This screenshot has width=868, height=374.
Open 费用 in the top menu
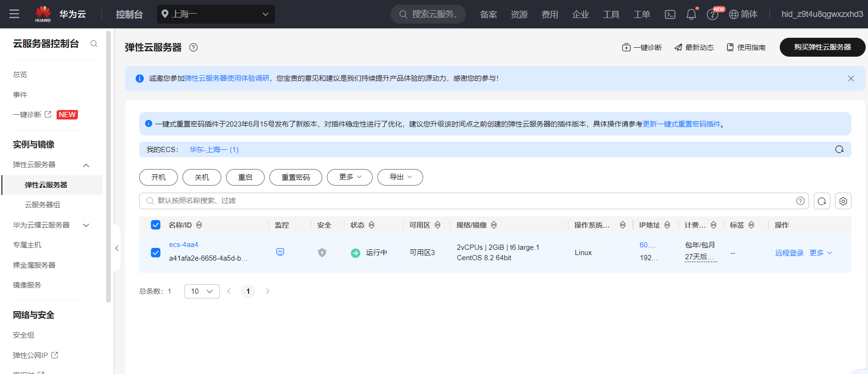tap(550, 14)
